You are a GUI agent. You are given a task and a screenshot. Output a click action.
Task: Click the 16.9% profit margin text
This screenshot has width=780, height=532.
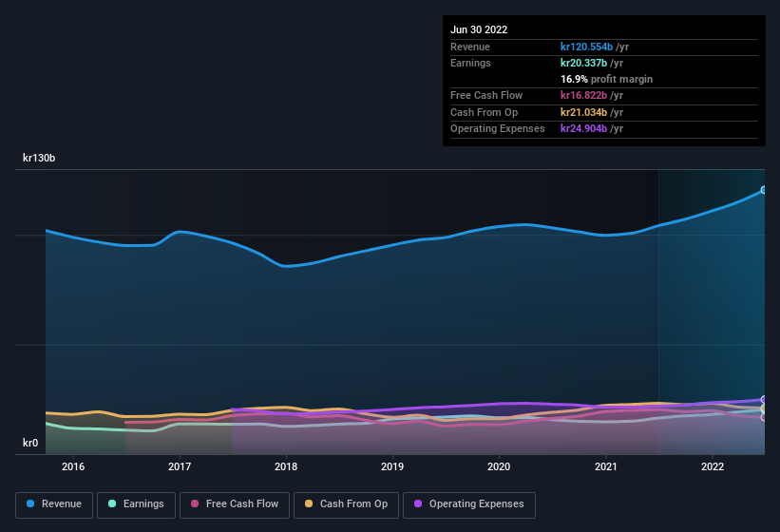point(606,79)
